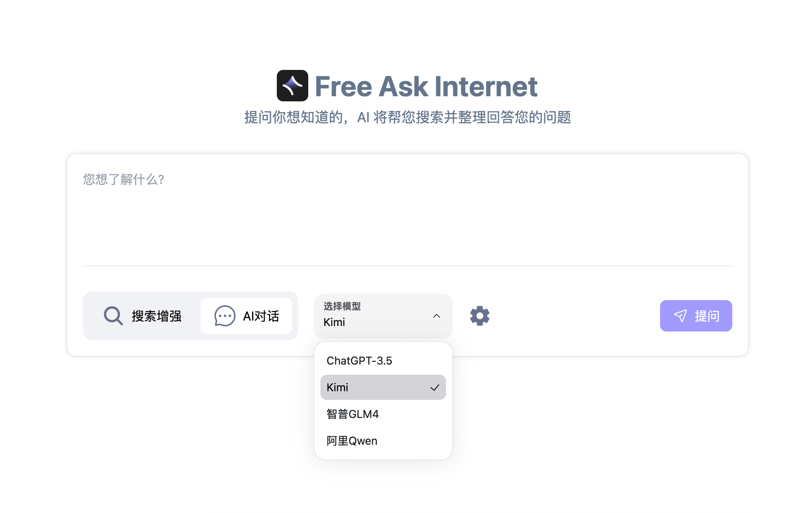Click the 选择模型 label text

coord(342,306)
